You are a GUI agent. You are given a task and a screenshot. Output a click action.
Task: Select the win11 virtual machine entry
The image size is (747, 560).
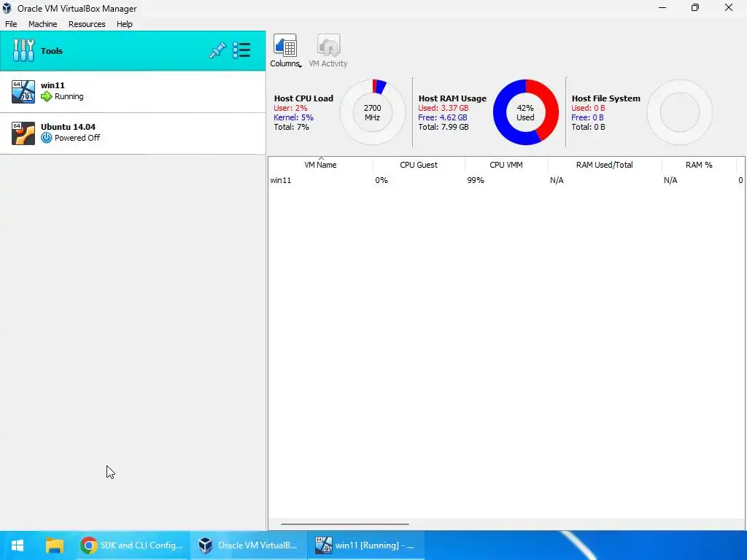pyautogui.click(x=133, y=92)
